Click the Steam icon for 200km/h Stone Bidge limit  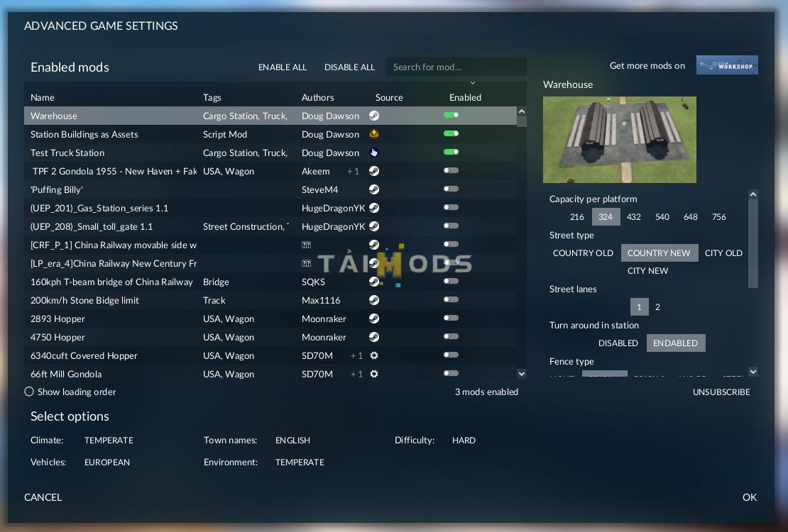(x=374, y=300)
